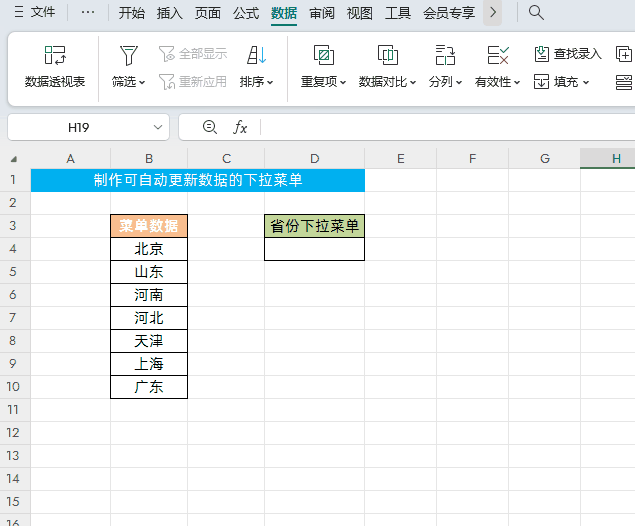The height and width of the screenshot is (526, 635).
Task: Click the partially visible icon right of 查找录入
Action: [624, 54]
